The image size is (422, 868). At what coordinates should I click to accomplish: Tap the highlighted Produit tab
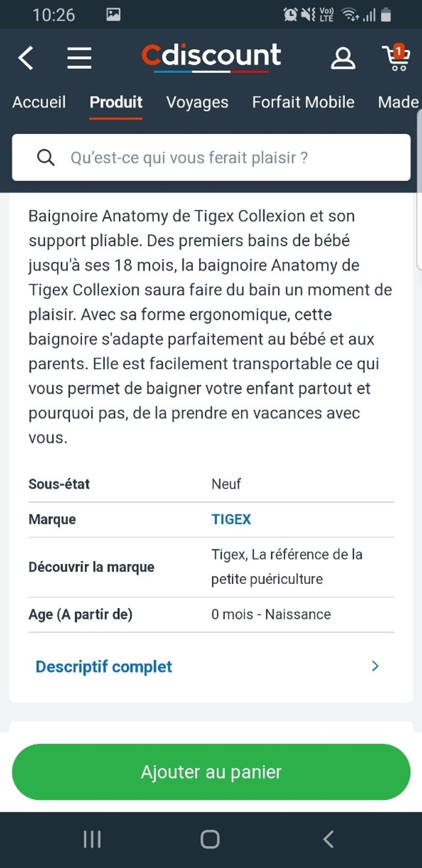pyautogui.click(x=116, y=102)
